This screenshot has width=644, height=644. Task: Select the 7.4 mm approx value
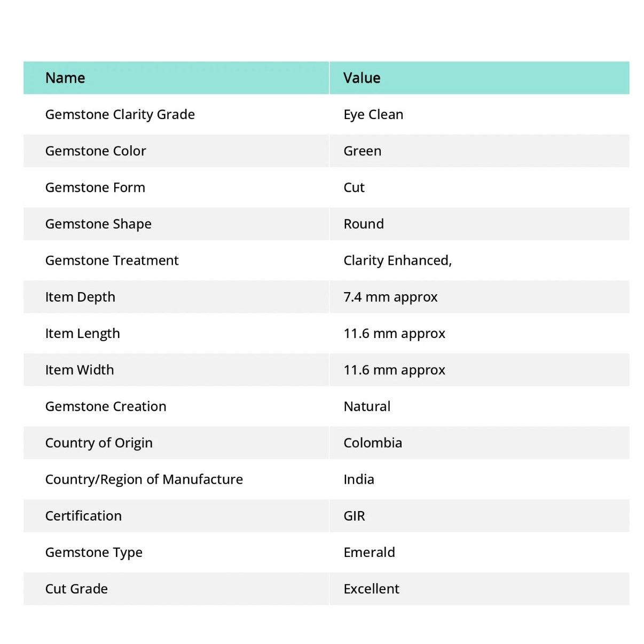[x=390, y=297]
